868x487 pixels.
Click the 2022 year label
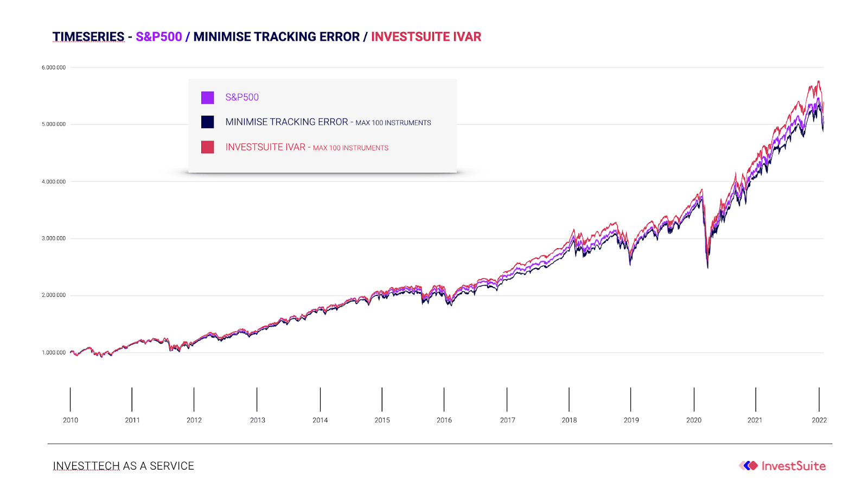pyautogui.click(x=819, y=420)
